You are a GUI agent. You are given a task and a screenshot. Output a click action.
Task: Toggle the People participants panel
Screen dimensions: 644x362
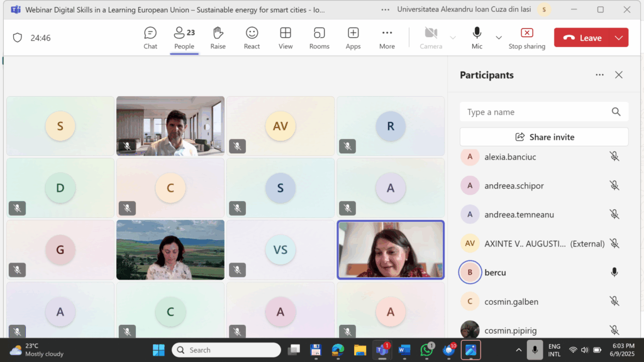pos(184,38)
